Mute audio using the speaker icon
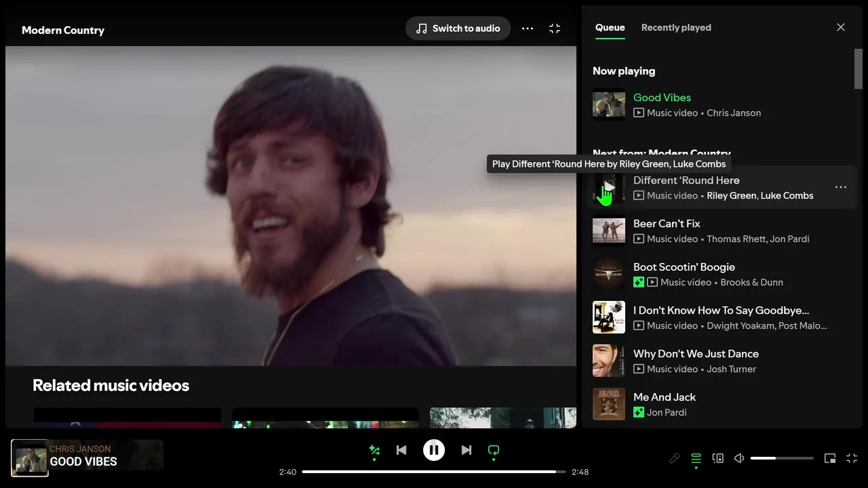The width and height of the screenshot is (868, 488). 739,458
